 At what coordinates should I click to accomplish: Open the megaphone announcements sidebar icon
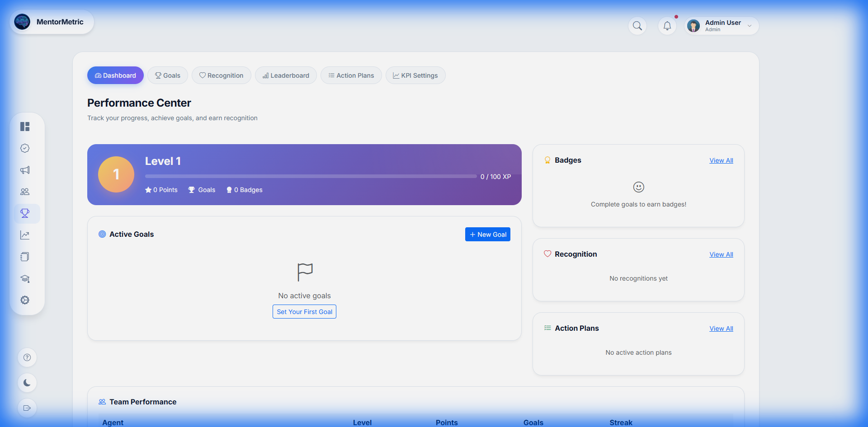pos(25,170)
